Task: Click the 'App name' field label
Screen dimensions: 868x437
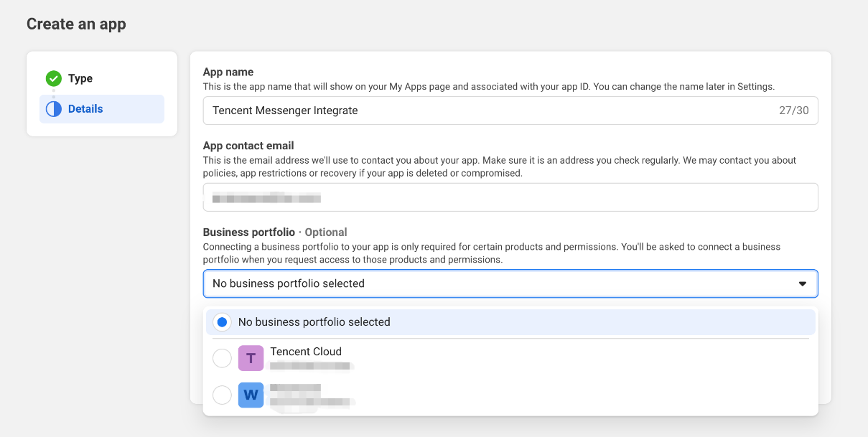Action: click(228, 72)
